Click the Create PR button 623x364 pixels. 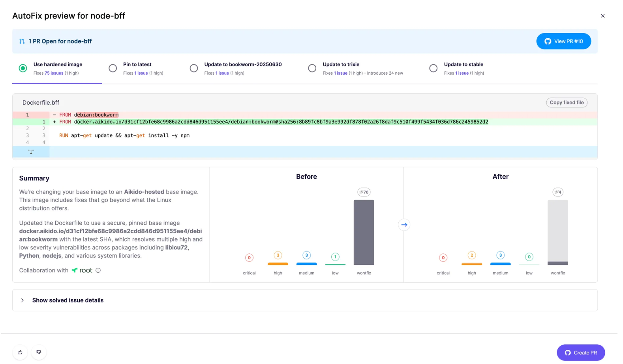coord(581,353)
